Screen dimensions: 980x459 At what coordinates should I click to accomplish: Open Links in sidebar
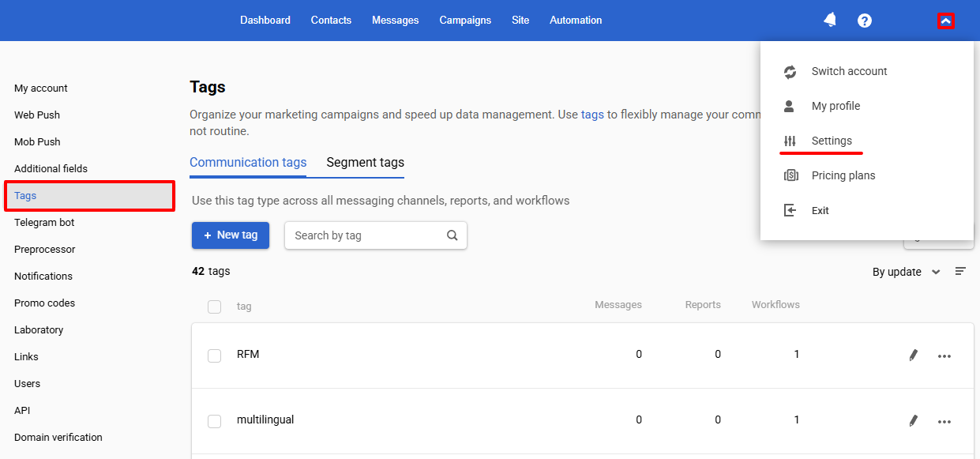pos(26,357)
